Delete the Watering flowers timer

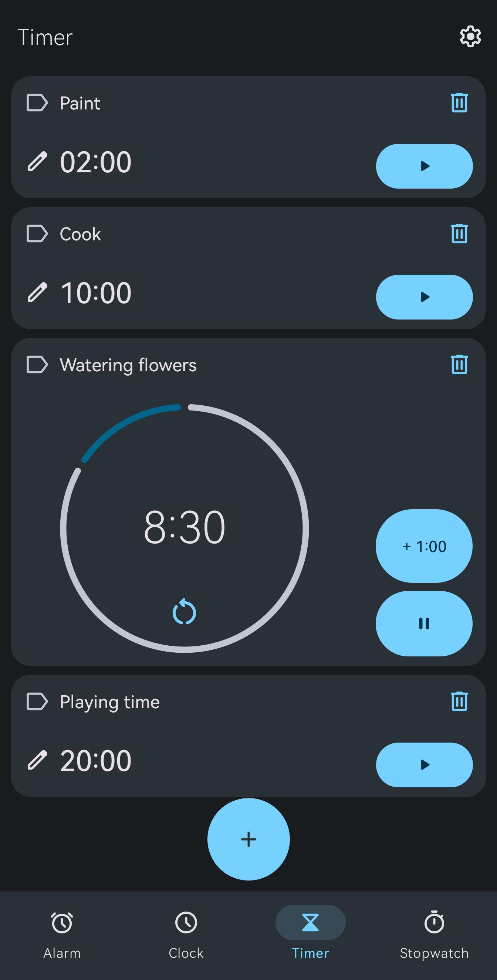pos(459,365)
